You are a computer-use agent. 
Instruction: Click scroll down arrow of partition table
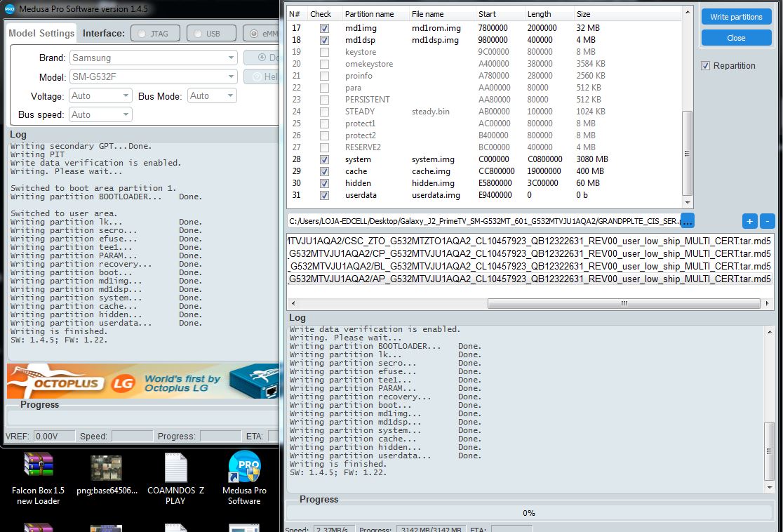click(x=688, y=202)
